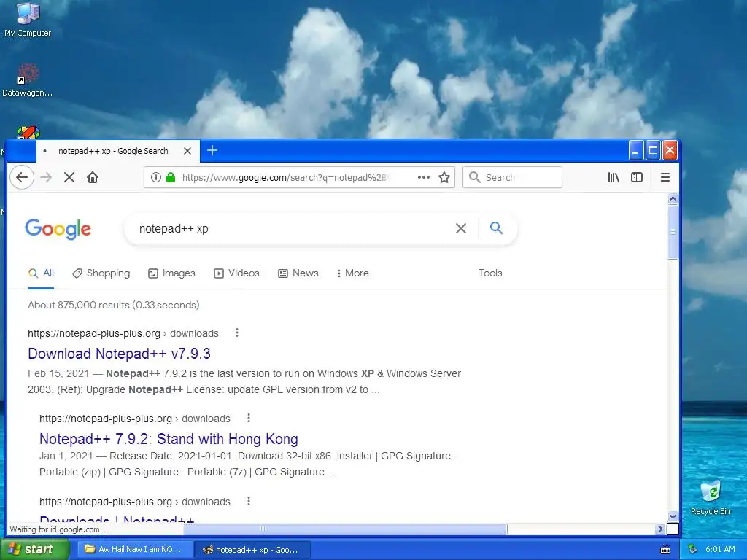Viewport: 747px width, 560px height.
Task: View site information icon in address bar
Action: 155,178
